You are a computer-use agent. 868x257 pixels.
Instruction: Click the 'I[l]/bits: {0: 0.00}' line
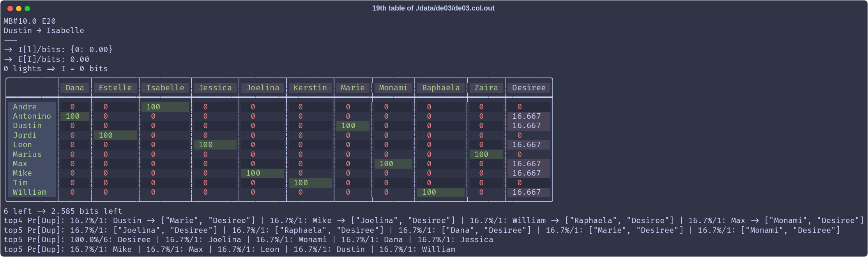pyautogui.click(x=58, y=49)
